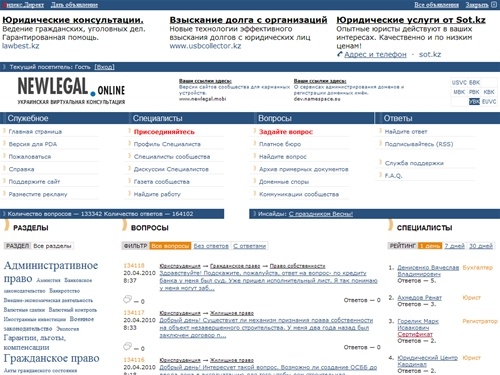Click Право собственности category link
The width and height of the screenshot is (500, 375).
(297, 266)
